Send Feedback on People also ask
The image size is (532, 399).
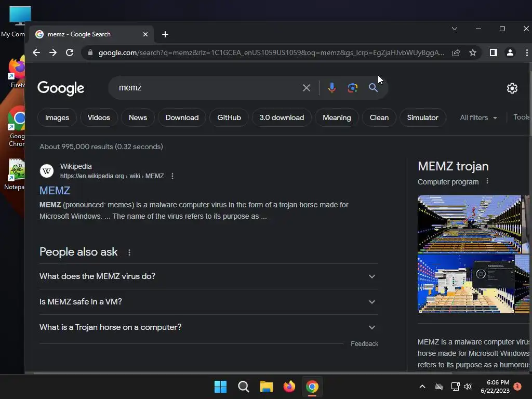pos(364,344)
